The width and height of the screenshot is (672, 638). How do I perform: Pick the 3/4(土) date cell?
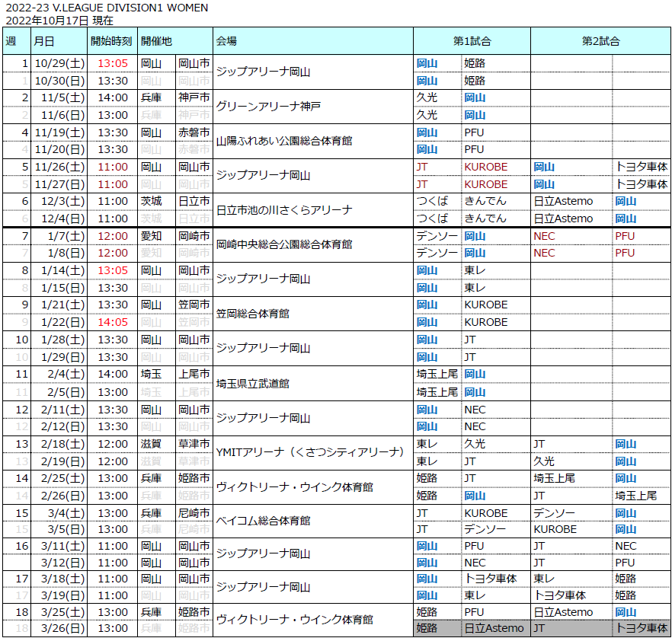coord(66,513)
